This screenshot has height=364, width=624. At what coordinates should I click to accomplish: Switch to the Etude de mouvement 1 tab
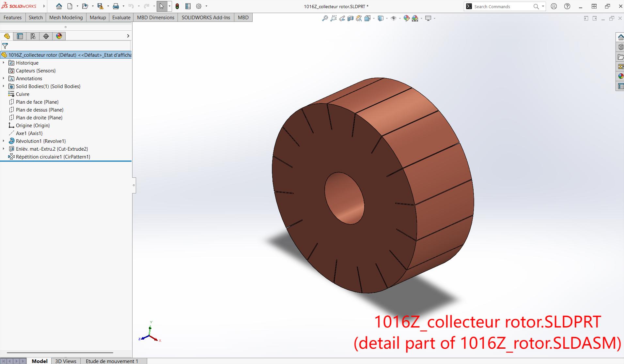[x=112, y=361]
